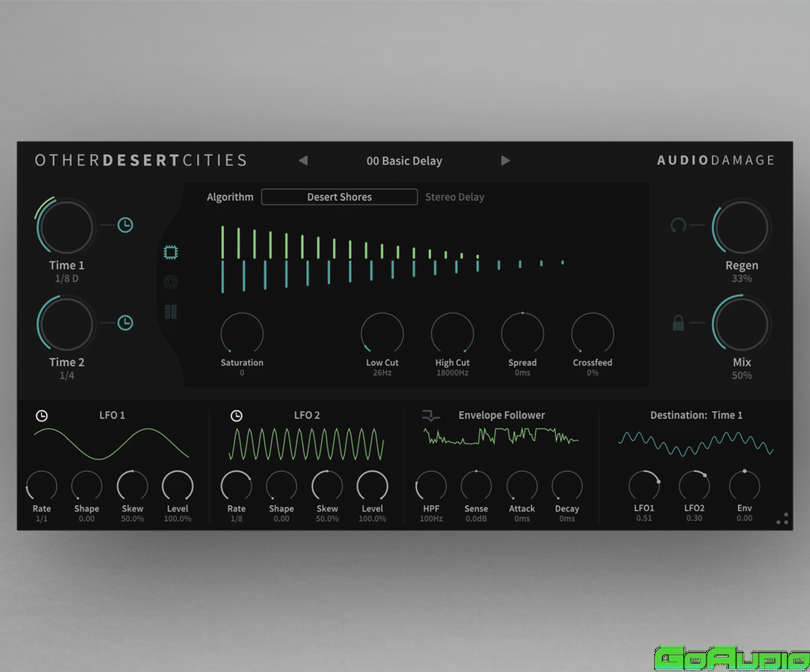810x672 pixels.
Task: Click the Envelope Follower step icon
Action: point(431,415)
